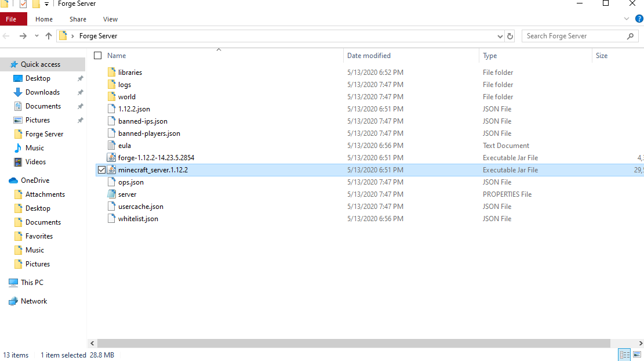Open Downloads in Quick access
Screen dimensions: 644x361
pyautogui.click(x=42, y=92)
